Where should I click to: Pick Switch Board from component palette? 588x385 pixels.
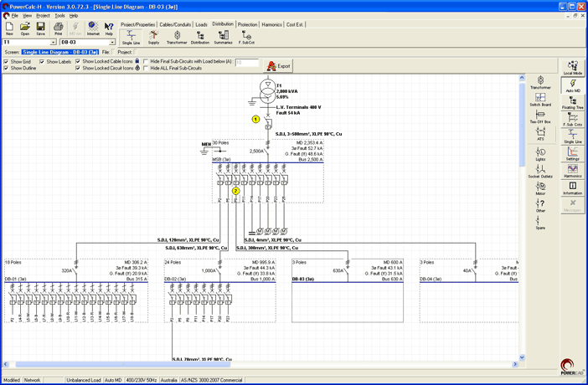point(540,100)
